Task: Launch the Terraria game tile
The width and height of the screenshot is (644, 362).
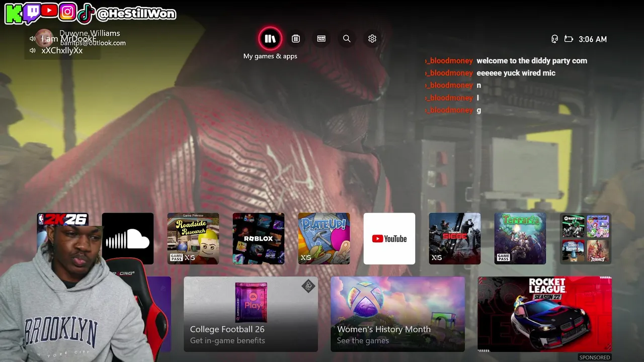Action: tap(520, 238)
